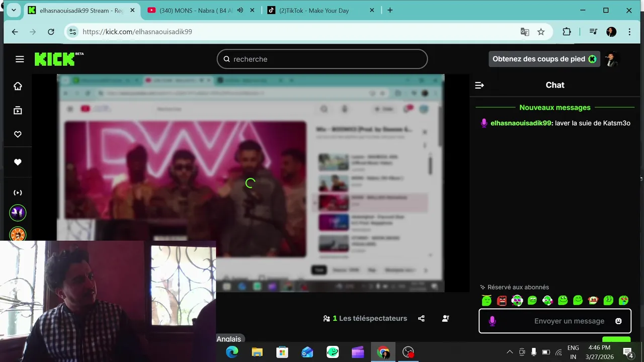Open Chrome three-dot menu

tap(629, 32)
